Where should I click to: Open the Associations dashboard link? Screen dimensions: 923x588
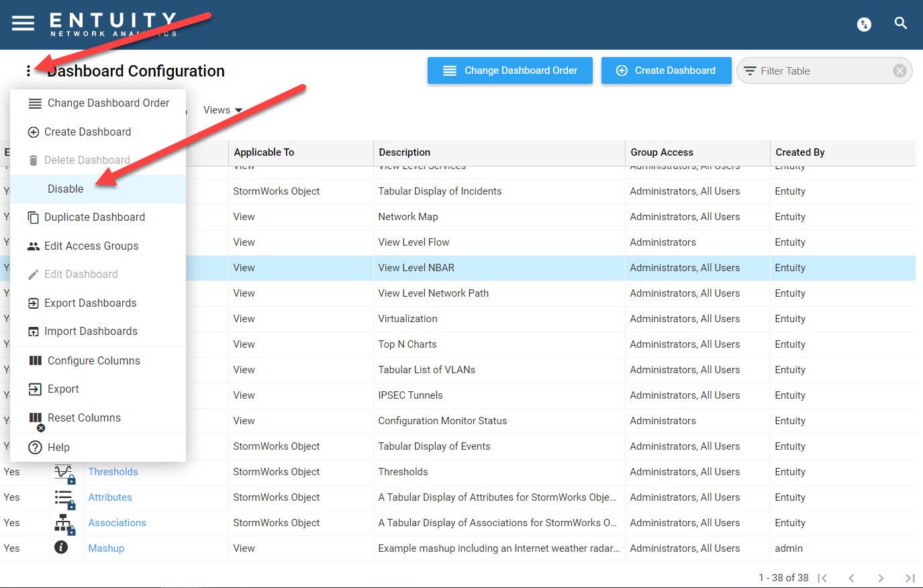[x=117, y=523]
